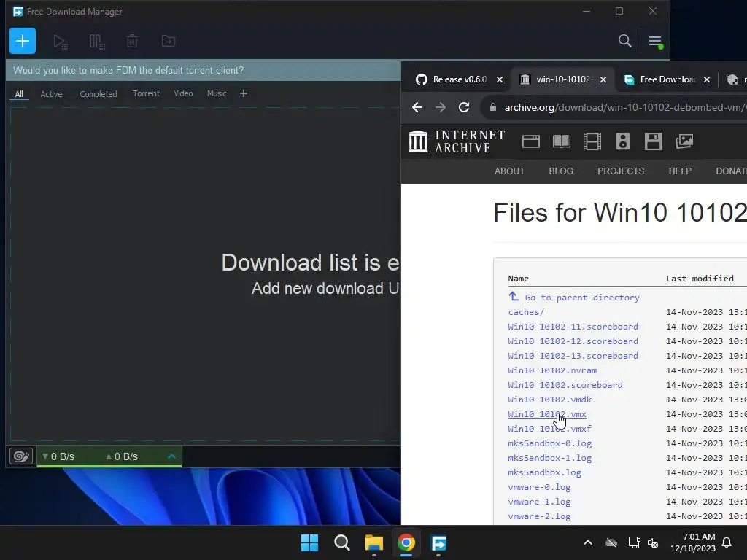Open mksSandbox.log link
The image size is (747, 560).
(x=544, y=472)
